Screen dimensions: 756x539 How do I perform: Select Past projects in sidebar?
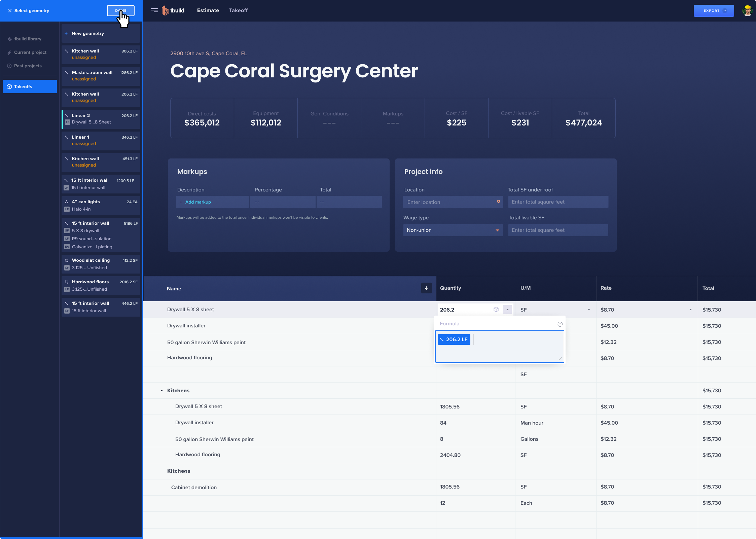[28, 66]
